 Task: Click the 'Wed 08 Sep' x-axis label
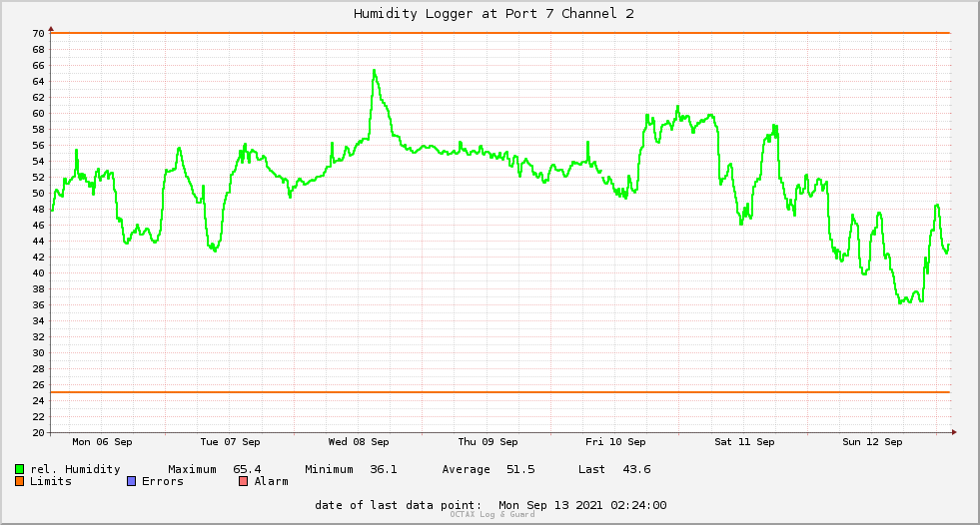[359, 442]
